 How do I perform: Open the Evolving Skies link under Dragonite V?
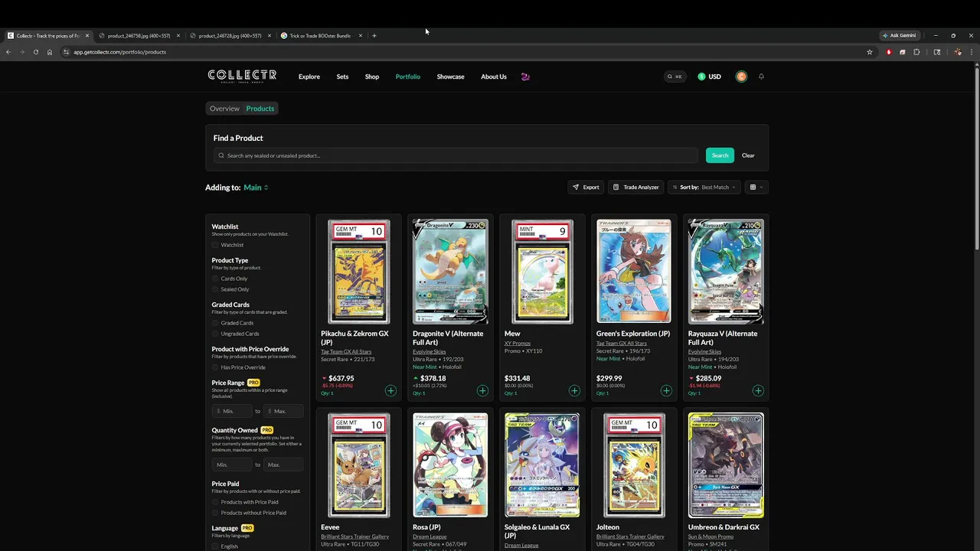point(429,352)
